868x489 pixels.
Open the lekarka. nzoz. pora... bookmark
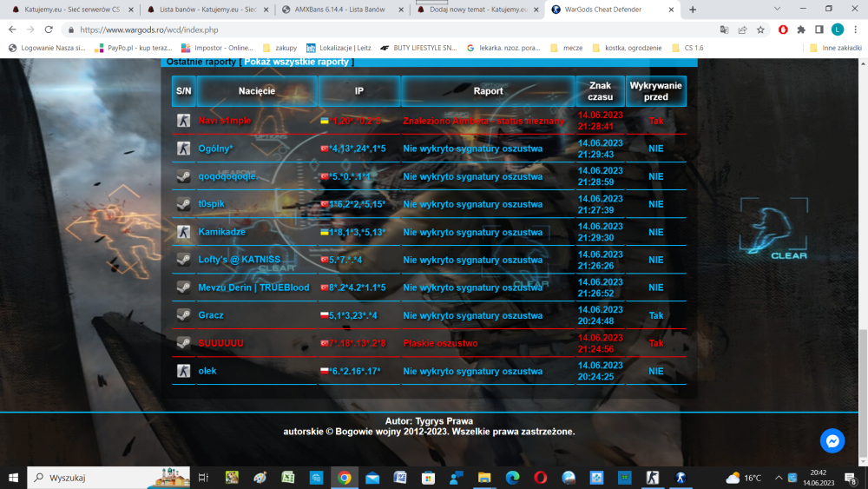(x=503, y=48)
